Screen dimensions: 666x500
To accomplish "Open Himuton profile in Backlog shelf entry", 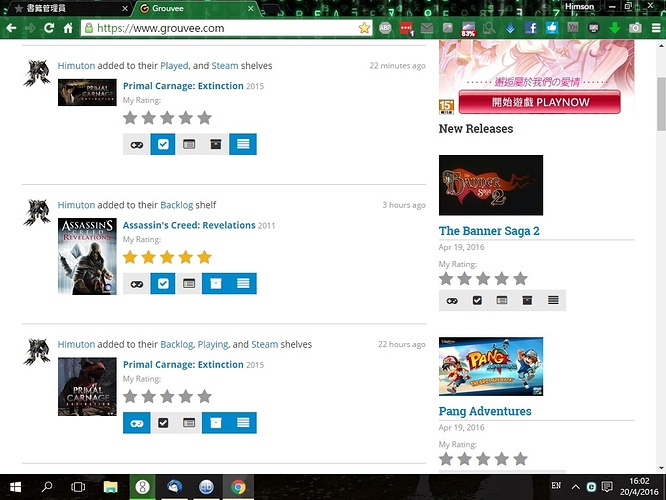I will (76, 205).
